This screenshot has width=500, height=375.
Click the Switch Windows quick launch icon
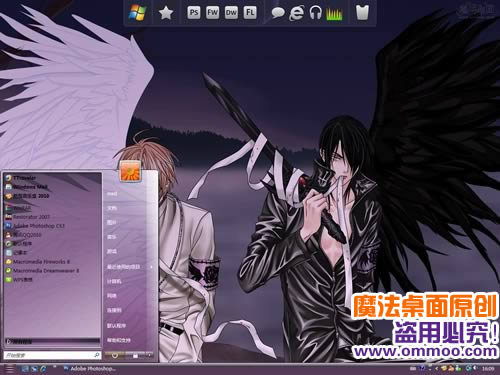pyautogui.click(x=34, y=369)
